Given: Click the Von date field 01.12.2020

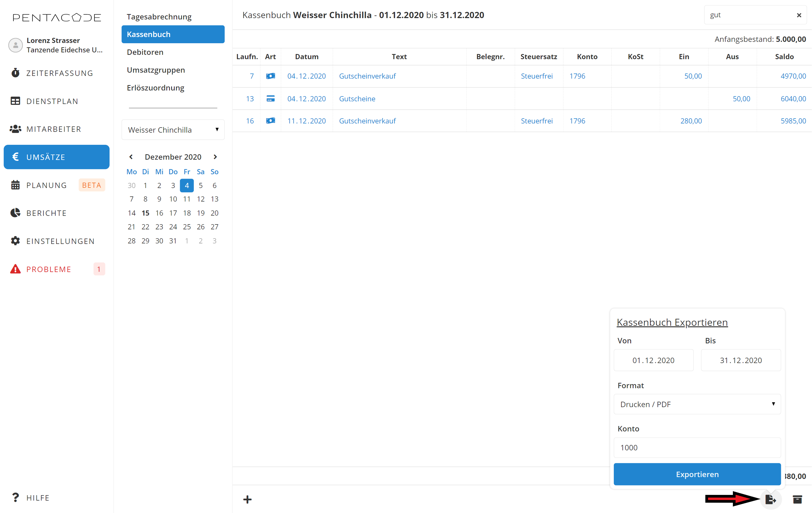Looking at the screenshot, I should coord(653,360).
